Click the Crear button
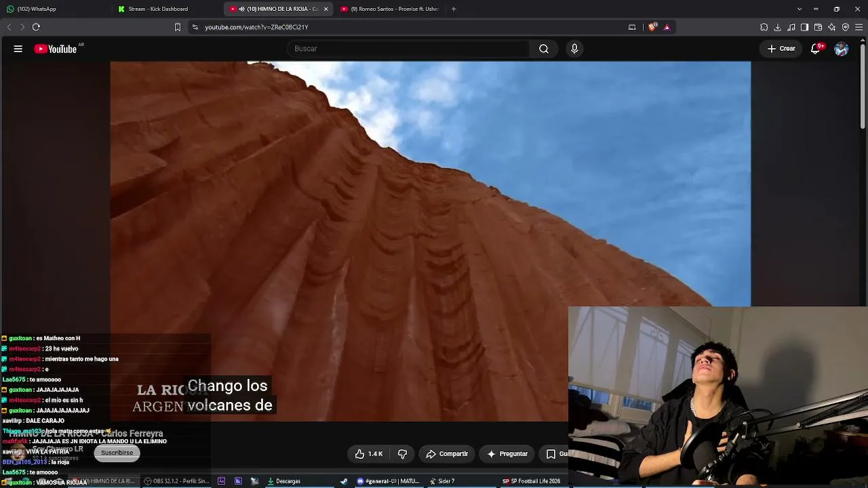Image resolution: width=868 pixels, height=488 pixels. tap(781, 49)
